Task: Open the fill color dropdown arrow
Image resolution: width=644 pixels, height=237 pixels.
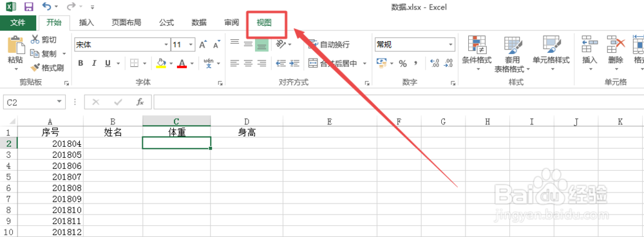Action: point(171,63)
